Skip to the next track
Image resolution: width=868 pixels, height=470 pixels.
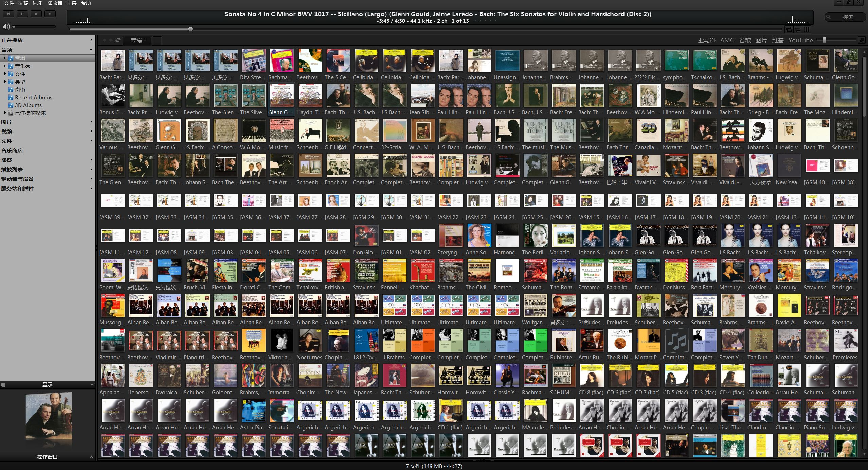coord(50,14)
